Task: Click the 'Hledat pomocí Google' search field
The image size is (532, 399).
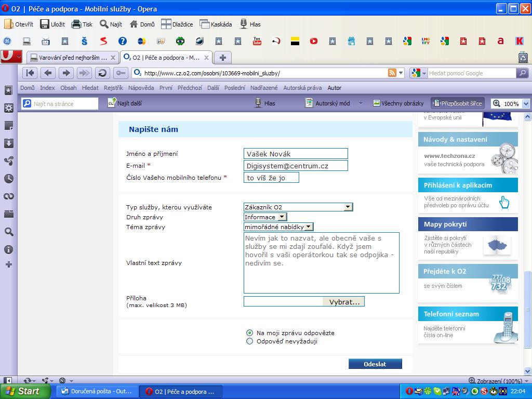Action: (470, 73)
